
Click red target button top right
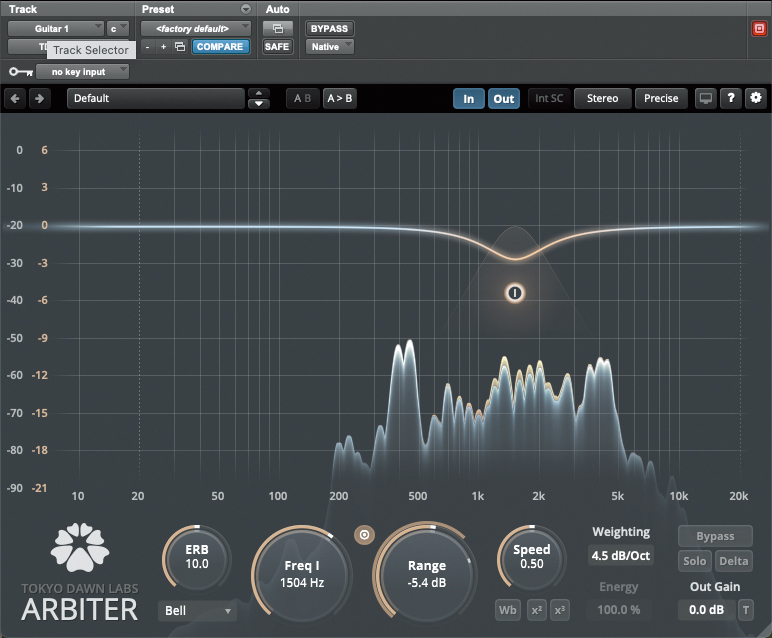pyautogui.click(x=759, y=29)
